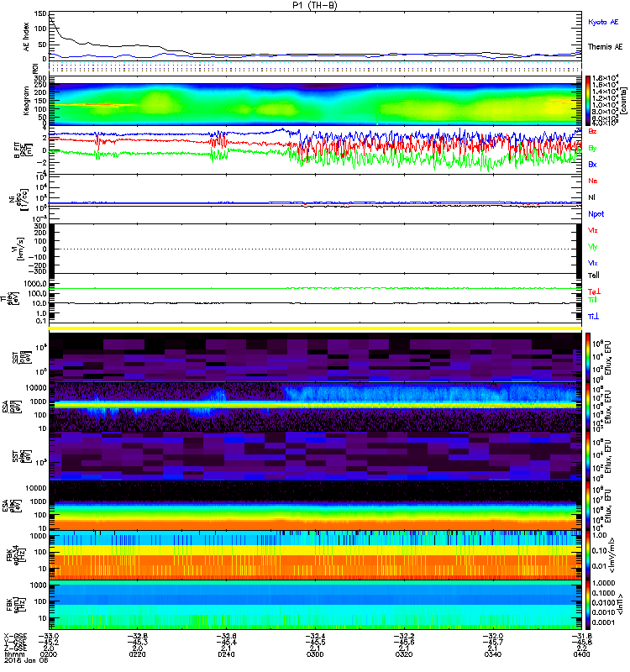Select the red Ne density legend label

pyautogui.click(x=593, y=181)
